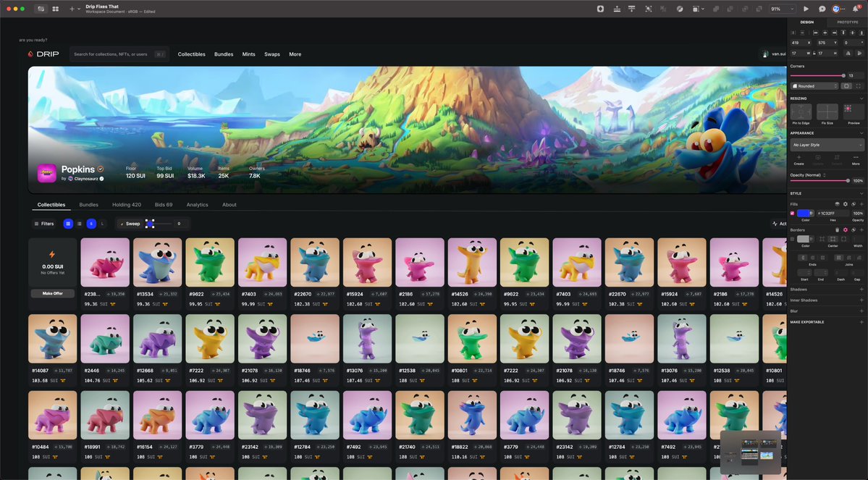
Task: Click flip horizontally icon in inspector
Action: pos(848,53)
